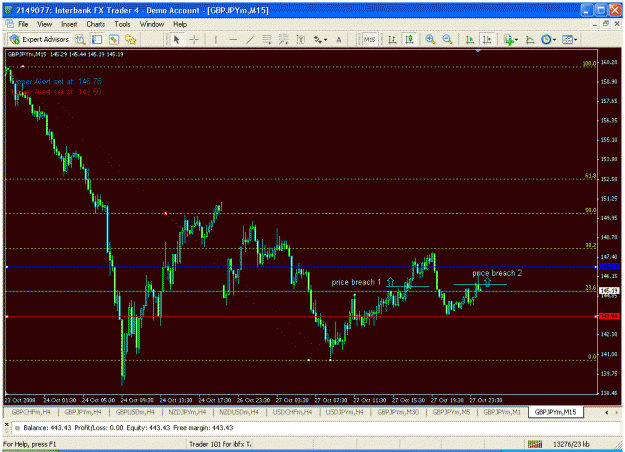This screenshot has width=625, height=452.
Task: Switch to the GBPJPYm,H4 chart tab
Action: click(83, 412)
